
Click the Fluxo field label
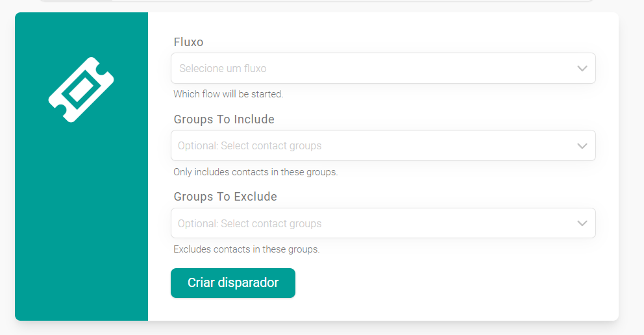pyautogui.click(x=188, y=42)
